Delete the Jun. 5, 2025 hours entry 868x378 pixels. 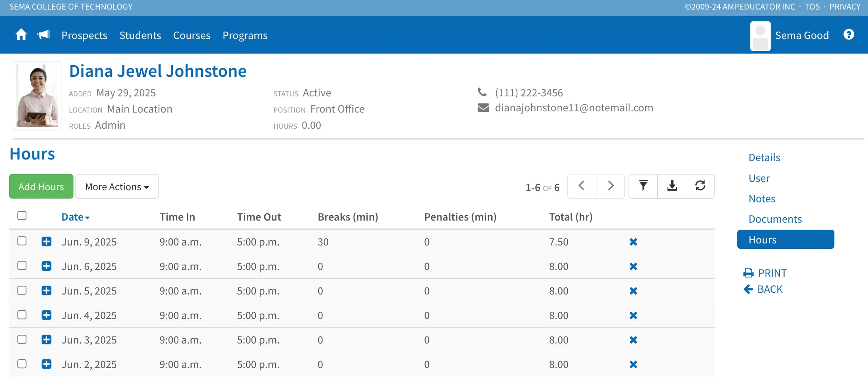[x=633, y=291]
